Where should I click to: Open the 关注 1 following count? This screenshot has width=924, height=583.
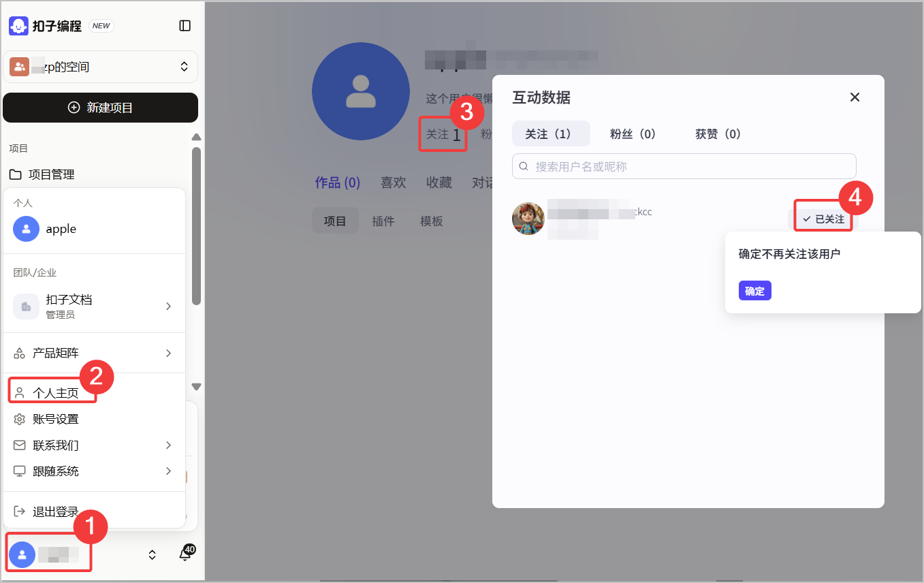(x=443, y=134)
